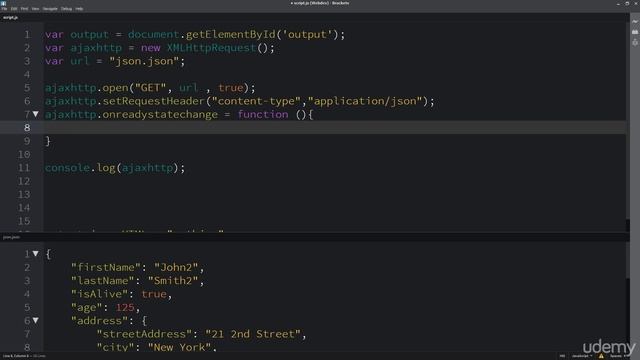640x360 pixels.
Task: Open the View menu
Action: coord(36,9)
